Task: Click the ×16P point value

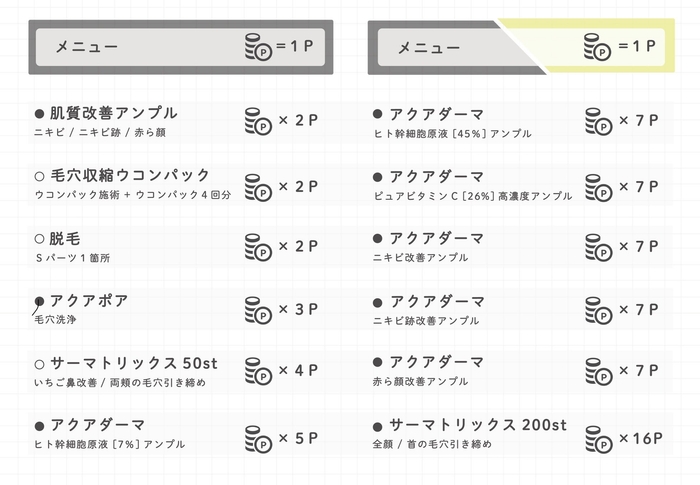Action: coord(638,436)
